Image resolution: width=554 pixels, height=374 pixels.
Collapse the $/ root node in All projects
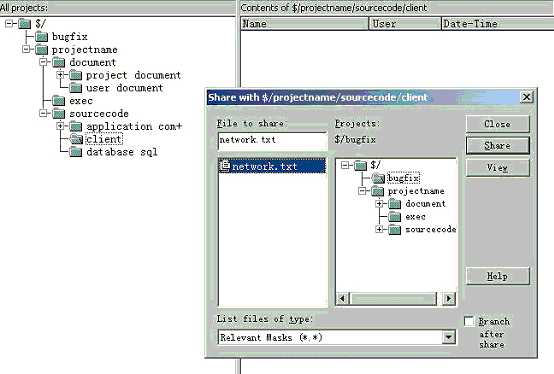pos(9,24)
